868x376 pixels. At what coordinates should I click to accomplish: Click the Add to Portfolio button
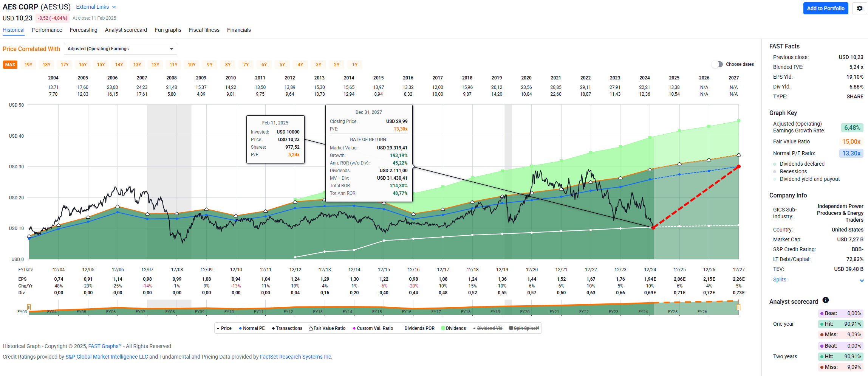coord(825,8)
